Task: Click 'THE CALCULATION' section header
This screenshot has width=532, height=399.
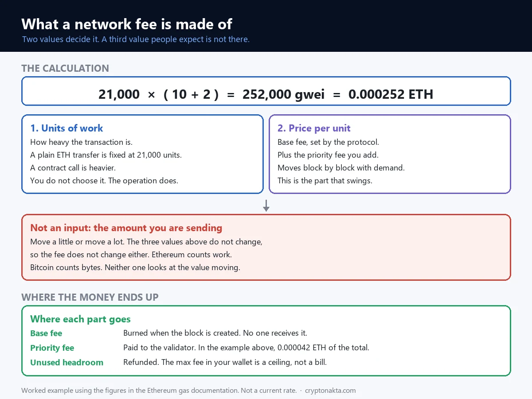Action: [x=65, y=68]
